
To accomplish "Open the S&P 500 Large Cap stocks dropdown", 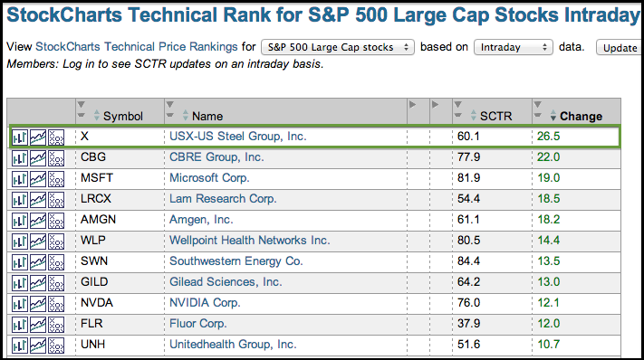I will tap(338, 47).
